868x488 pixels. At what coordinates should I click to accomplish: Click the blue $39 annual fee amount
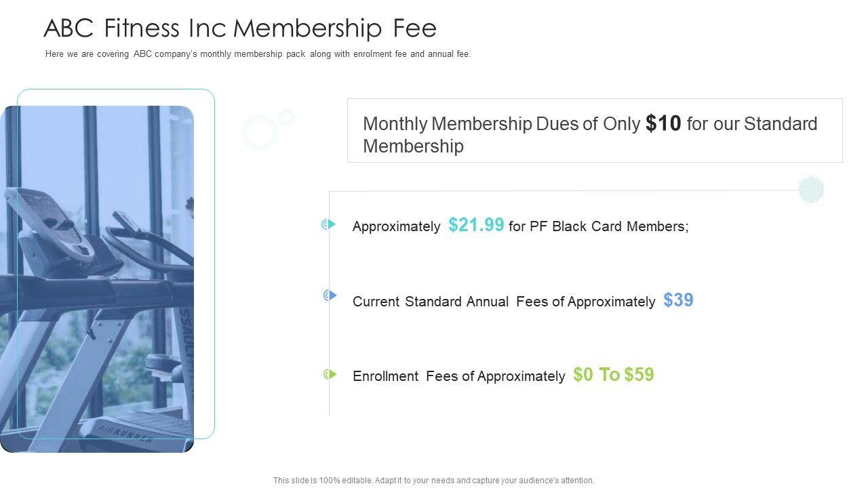678,300
